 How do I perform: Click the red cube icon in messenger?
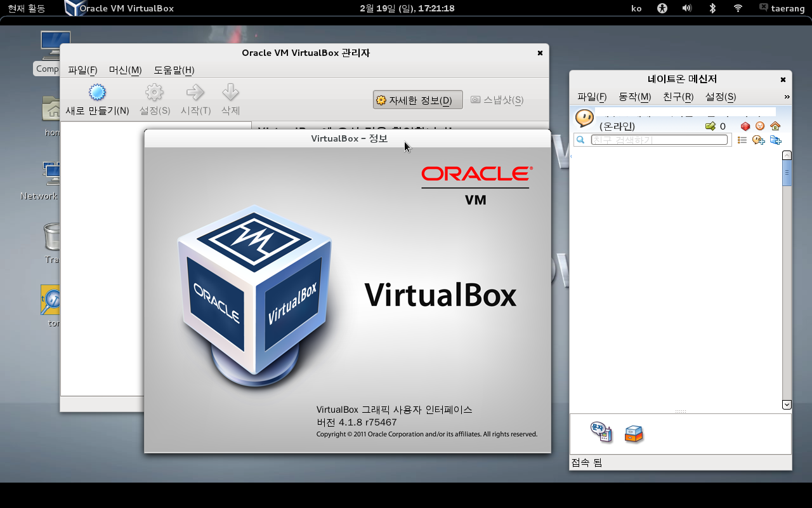click(745, 126)
